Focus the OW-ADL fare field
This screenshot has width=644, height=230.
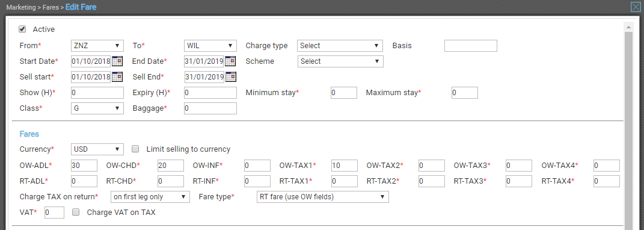tap(84, 166)
